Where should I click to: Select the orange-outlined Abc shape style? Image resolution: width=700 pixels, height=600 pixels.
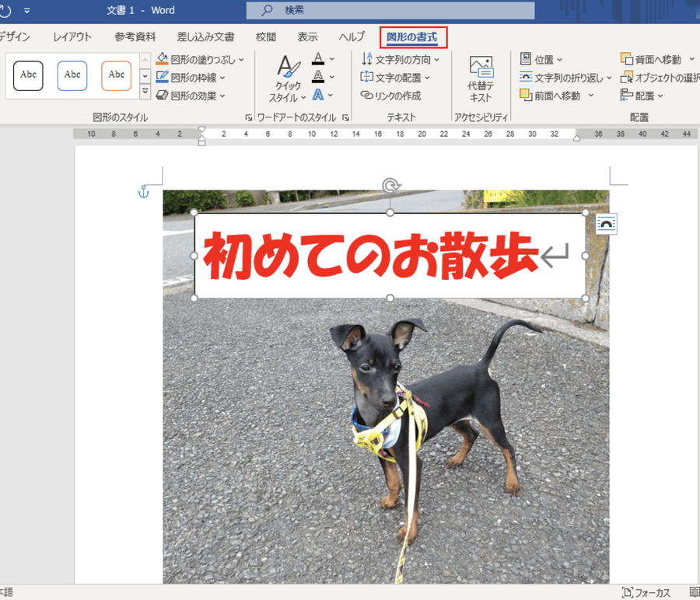click(x=116, y=75)
